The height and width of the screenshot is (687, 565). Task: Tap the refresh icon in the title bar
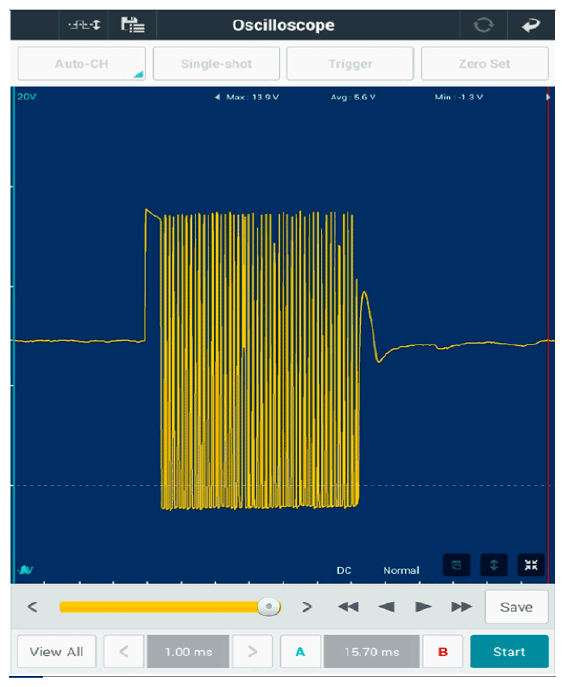pyautogui.click(x=484, y=25)
